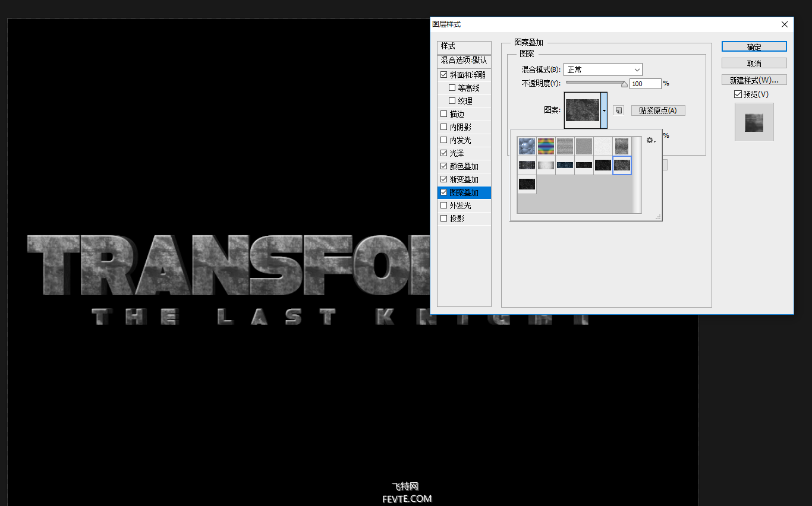This screenshot has width=812, height=506.
Task: Uncheck the 颜色叠加 checkbox
Action: coord(444,166)
